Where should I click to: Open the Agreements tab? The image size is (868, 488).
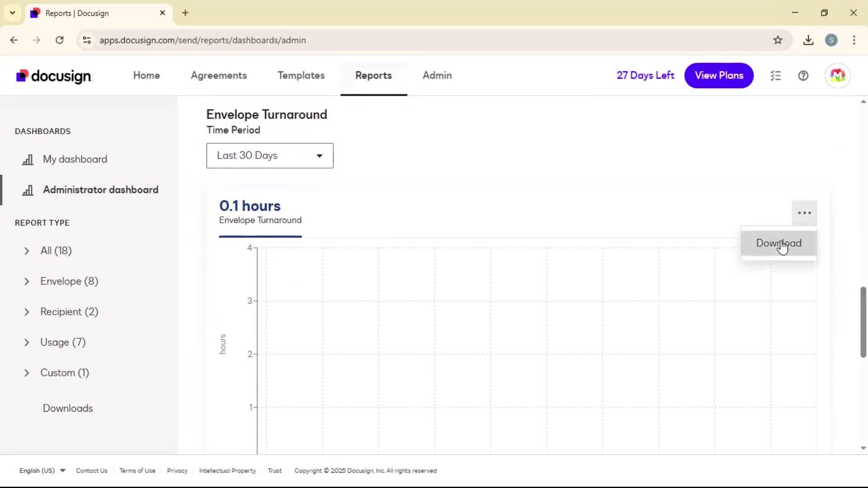(219, 75)
